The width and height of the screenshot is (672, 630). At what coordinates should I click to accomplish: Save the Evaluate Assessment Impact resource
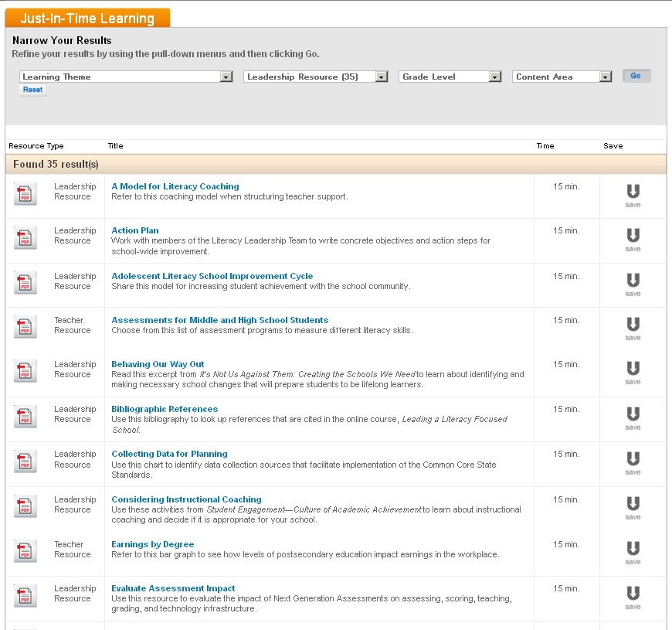pyautogui.click(x=633, y=597)
